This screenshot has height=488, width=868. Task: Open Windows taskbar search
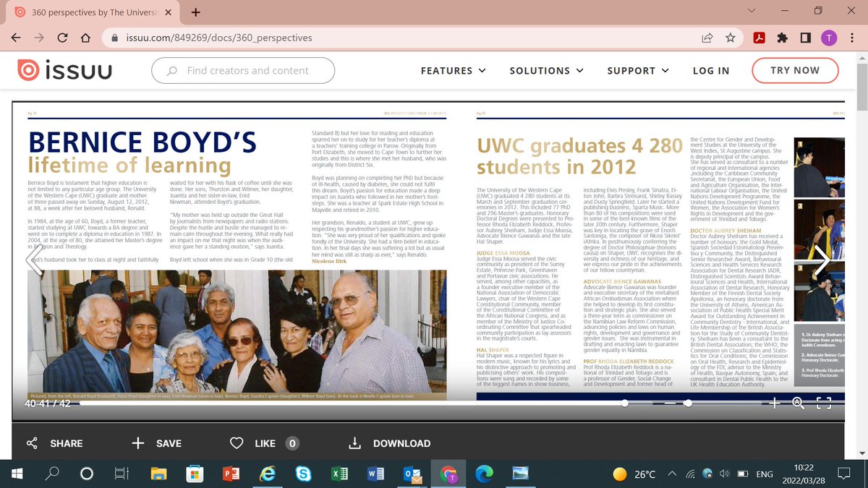(52, 474)
